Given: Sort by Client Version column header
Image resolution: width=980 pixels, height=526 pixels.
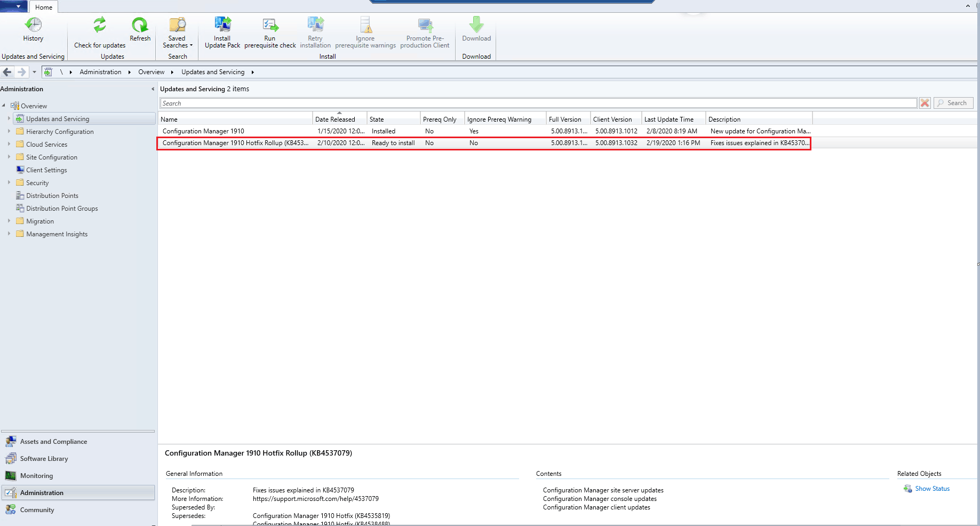Looking at the screenshot, I should [x=616, y=119].
